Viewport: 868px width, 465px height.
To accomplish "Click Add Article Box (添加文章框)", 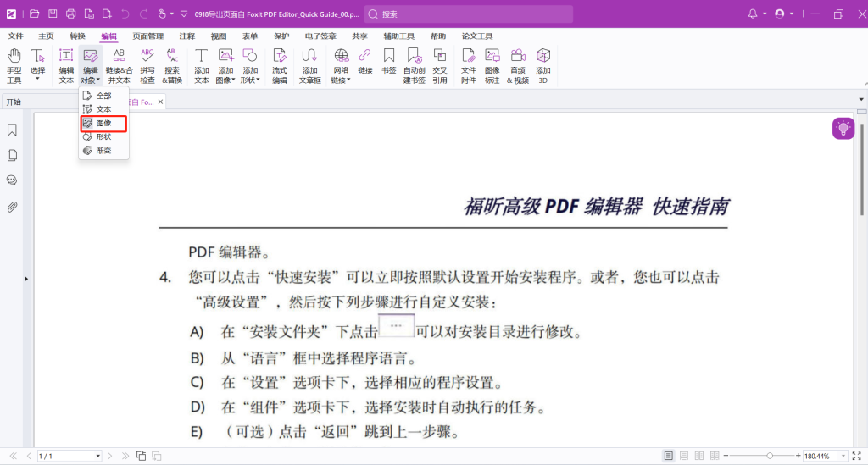I will [310, 66].
